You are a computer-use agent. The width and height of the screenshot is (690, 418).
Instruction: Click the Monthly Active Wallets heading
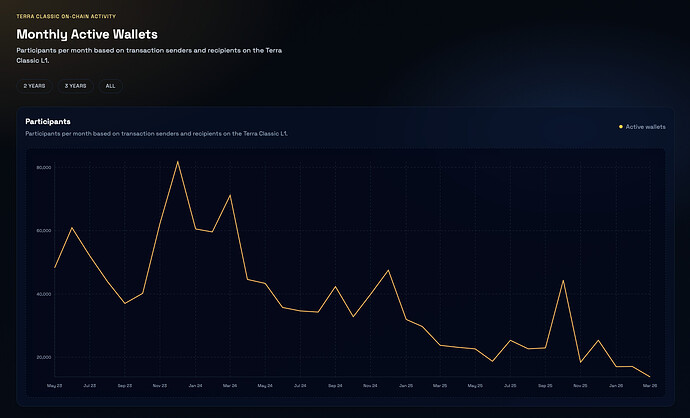click(86, 34)
